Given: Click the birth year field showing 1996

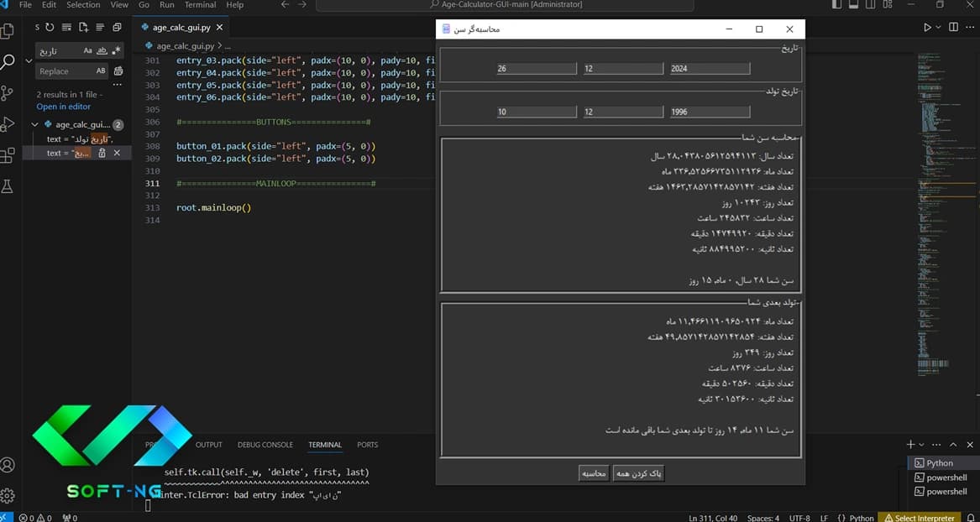Looking at the screenshot, I should click(x=710, y=112).
